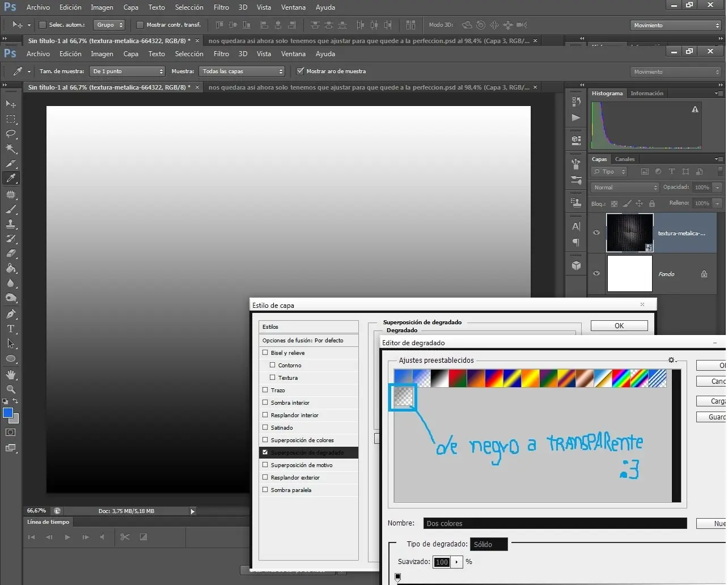Open the History panel icon
Screen dimensions: 728x585
click(x=576, y=101)
